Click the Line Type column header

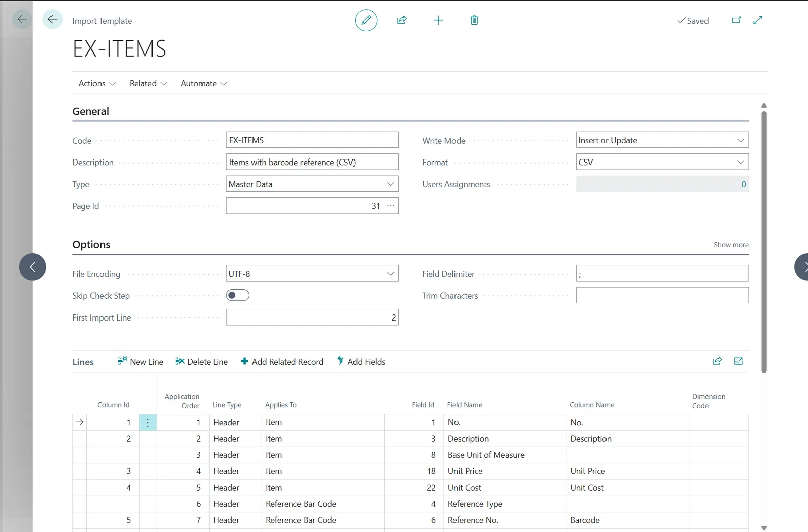click(x=227, y=405)
